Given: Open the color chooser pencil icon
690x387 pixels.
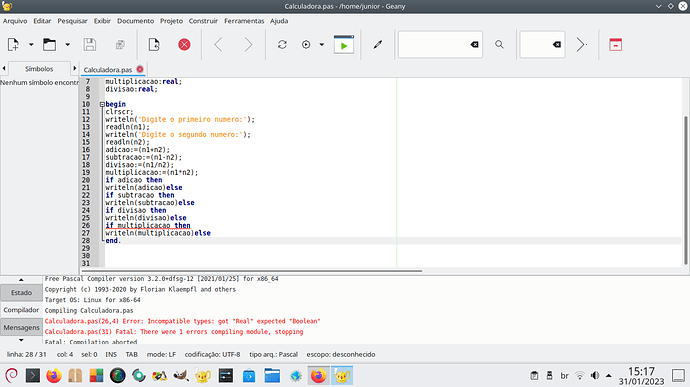Looking at the screenshot, I should [378, 44].
